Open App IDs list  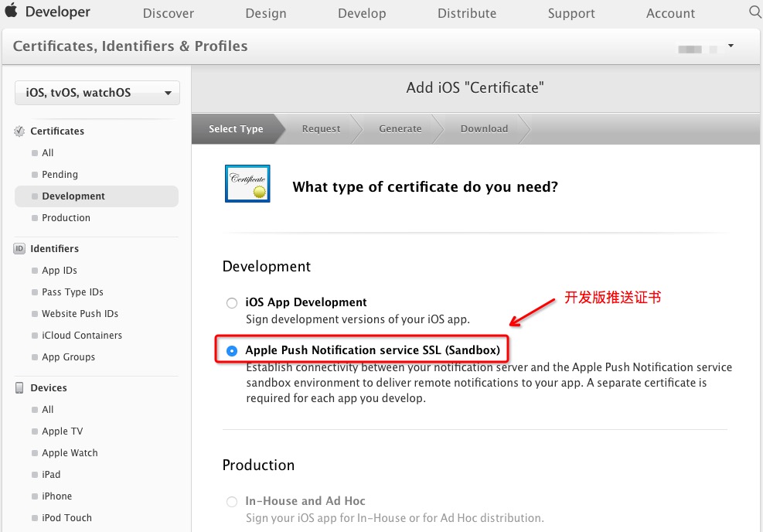click(x=60, y=270)
